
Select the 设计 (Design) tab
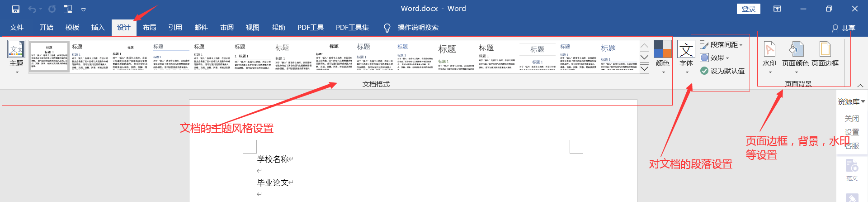(x=124, y=28)
